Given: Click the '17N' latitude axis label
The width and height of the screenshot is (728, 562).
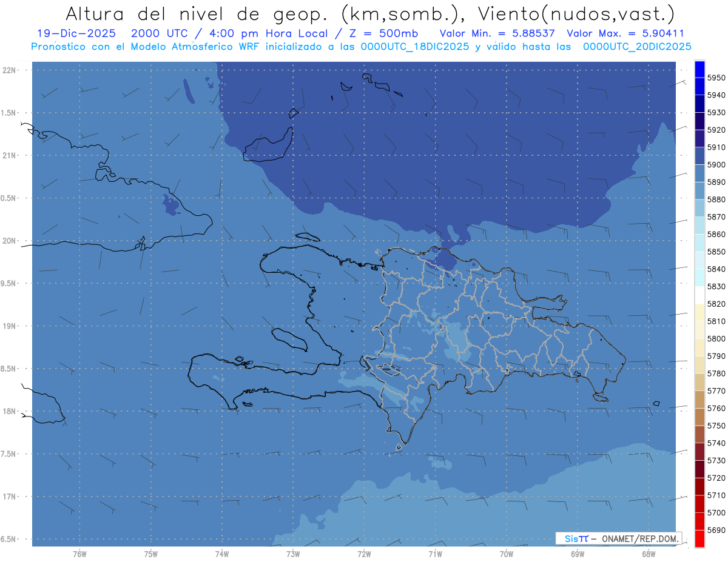Looking at the screenshot, I should coord(10,496).
